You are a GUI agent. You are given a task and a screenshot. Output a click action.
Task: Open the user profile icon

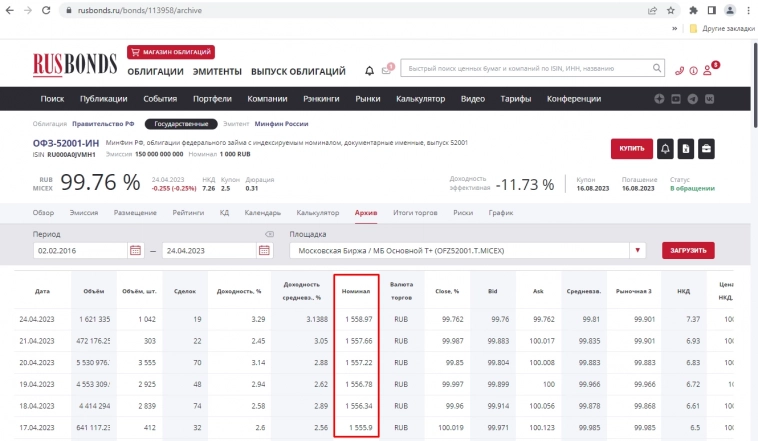pos(708,71)
